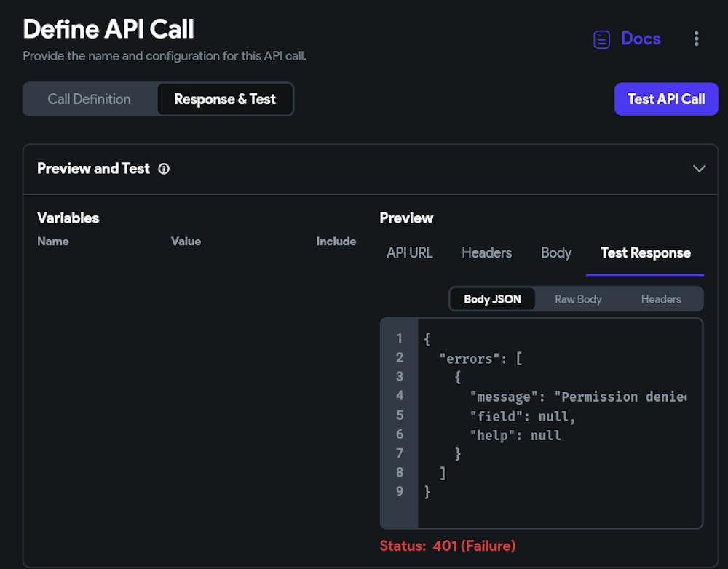Click the Value column header
728x569 pixels.
pos(186,242)
